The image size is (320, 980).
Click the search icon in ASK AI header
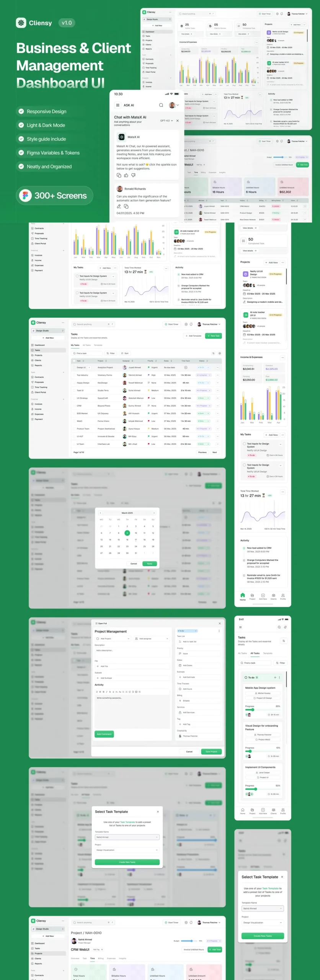(x=161, y=105)
